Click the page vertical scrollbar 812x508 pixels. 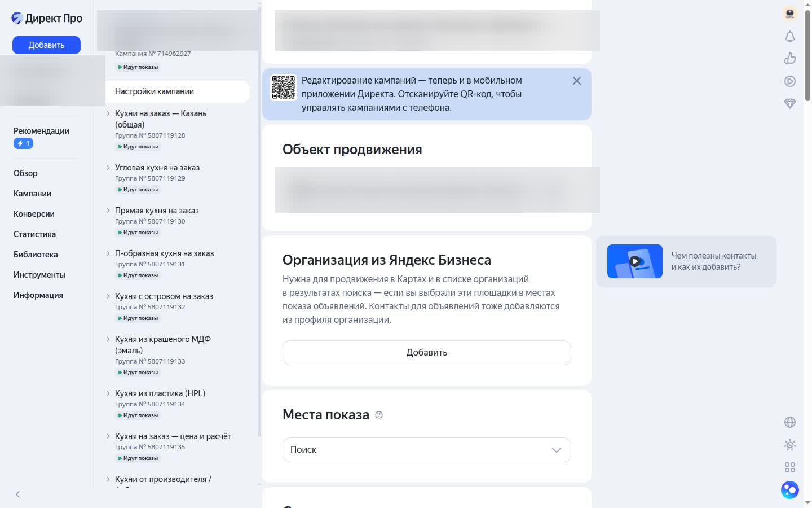pos(807,55)
